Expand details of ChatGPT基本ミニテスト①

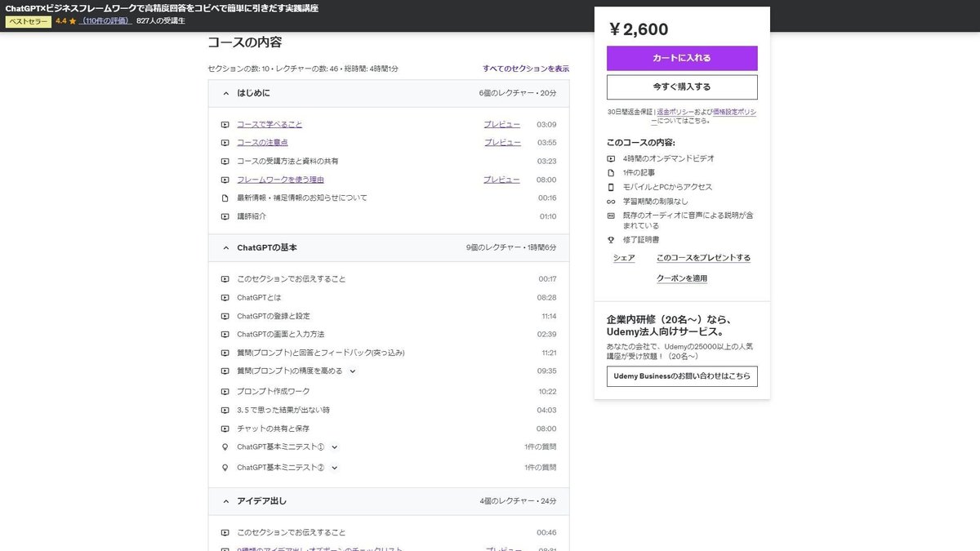coord(335,447)
